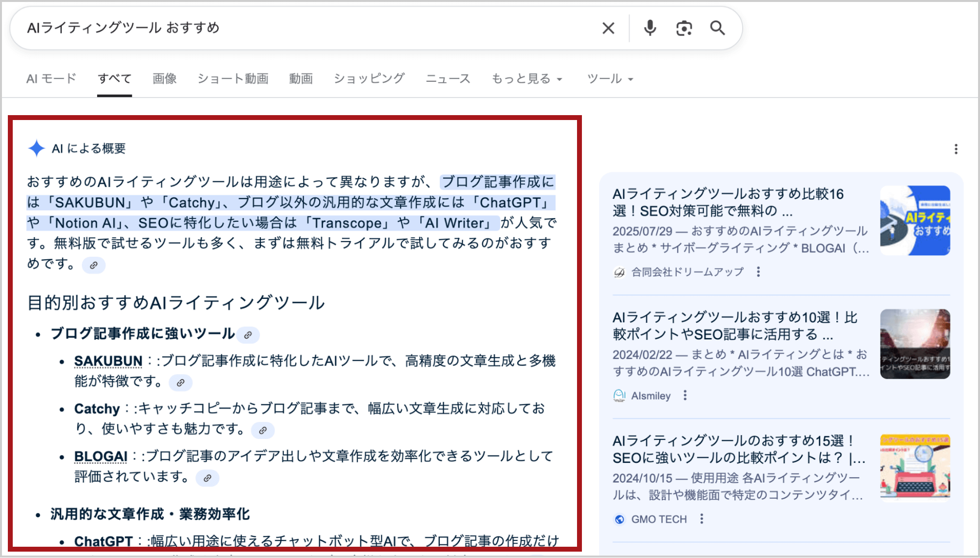The image size is (980, 558).
Task: Open options menu next to 合同会社ドリームアップ
Action: point(758,272)
